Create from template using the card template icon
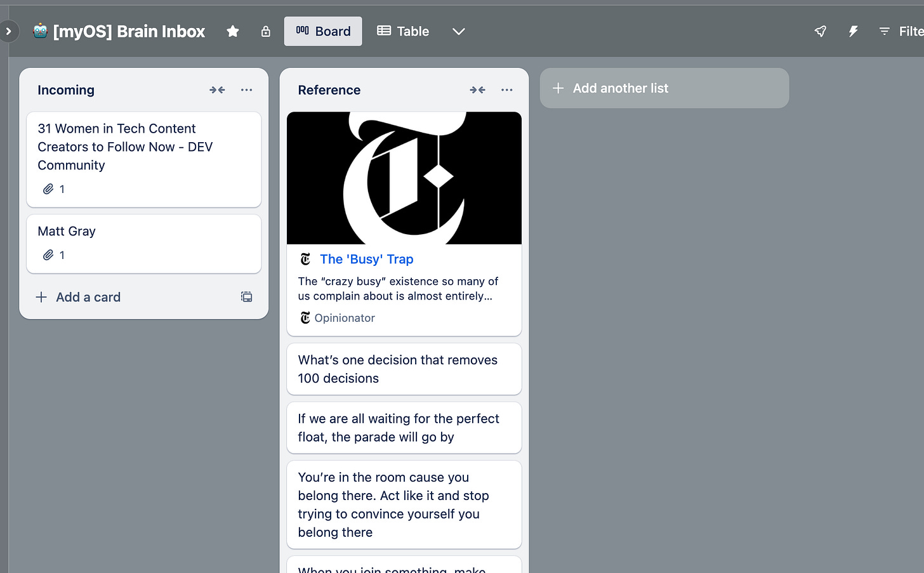The image size is (924, 573). click(x=246, y=296)
